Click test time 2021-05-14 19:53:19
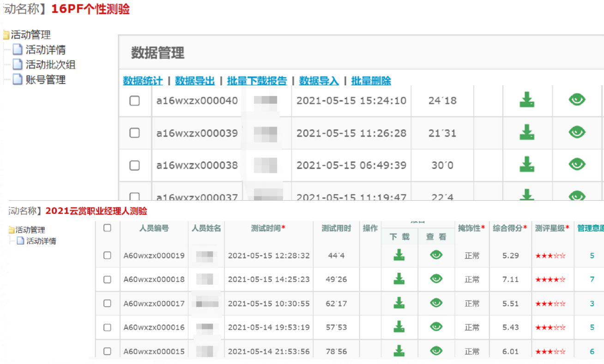The image size is (604, 364). (269, 327)
